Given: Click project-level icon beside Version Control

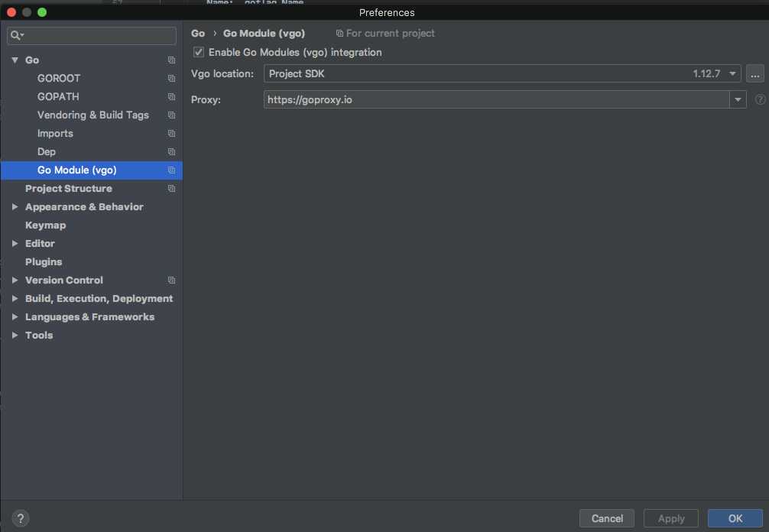Looking at the screenshot, I should (171, 280).
